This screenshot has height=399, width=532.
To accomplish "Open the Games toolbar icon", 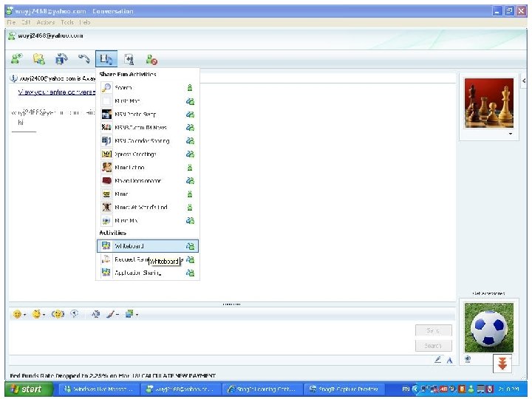I will click(x=129, y=59).
